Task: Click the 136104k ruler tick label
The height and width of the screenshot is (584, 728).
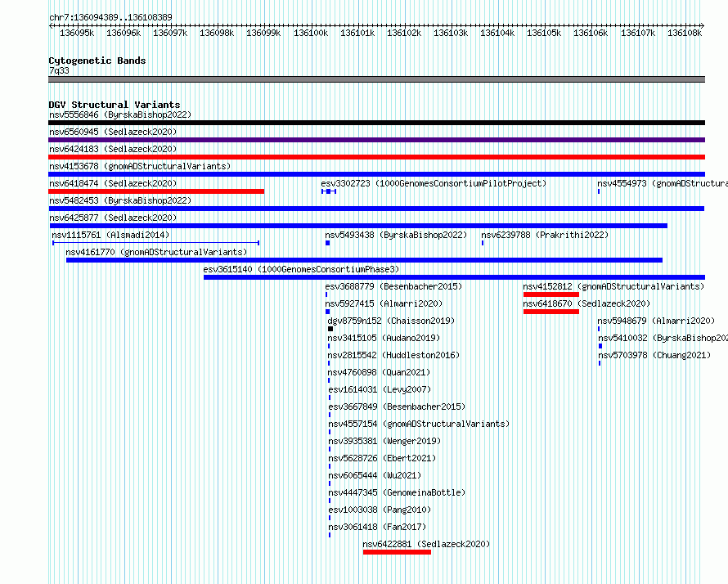Action: click(497, 33)
